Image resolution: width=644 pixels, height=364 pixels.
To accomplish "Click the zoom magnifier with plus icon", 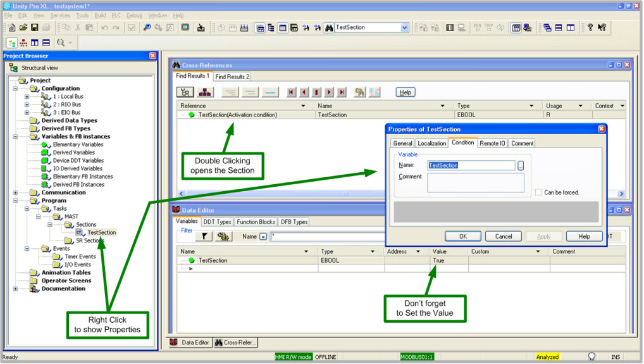I will (x=147, y=27).
